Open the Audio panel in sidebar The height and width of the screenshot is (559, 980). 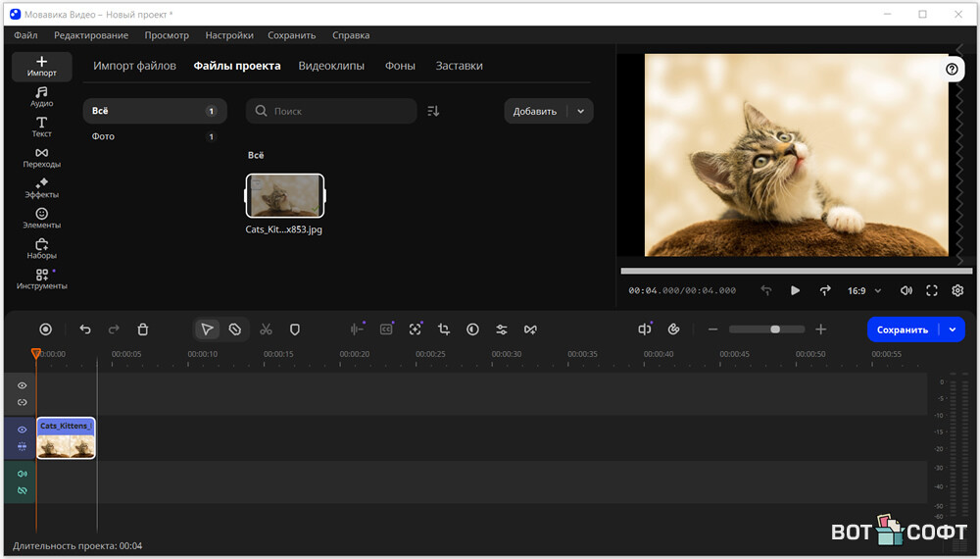tap(41, 96)
